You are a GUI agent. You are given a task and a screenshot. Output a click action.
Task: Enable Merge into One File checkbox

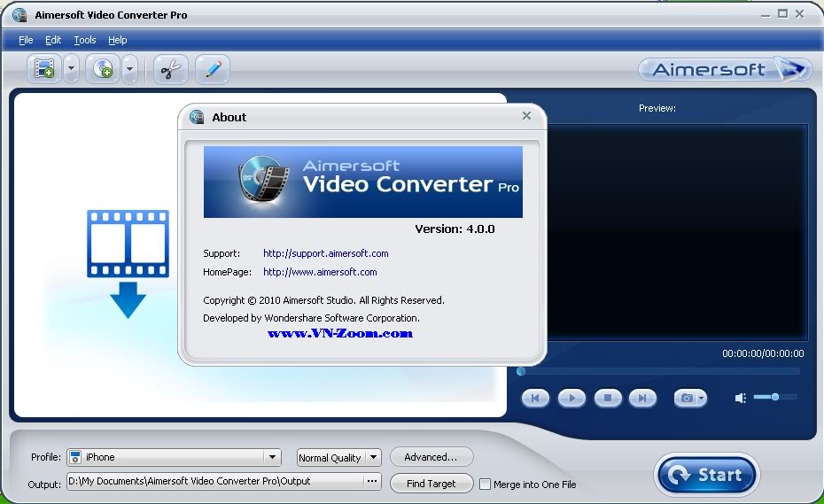point(485,484)
